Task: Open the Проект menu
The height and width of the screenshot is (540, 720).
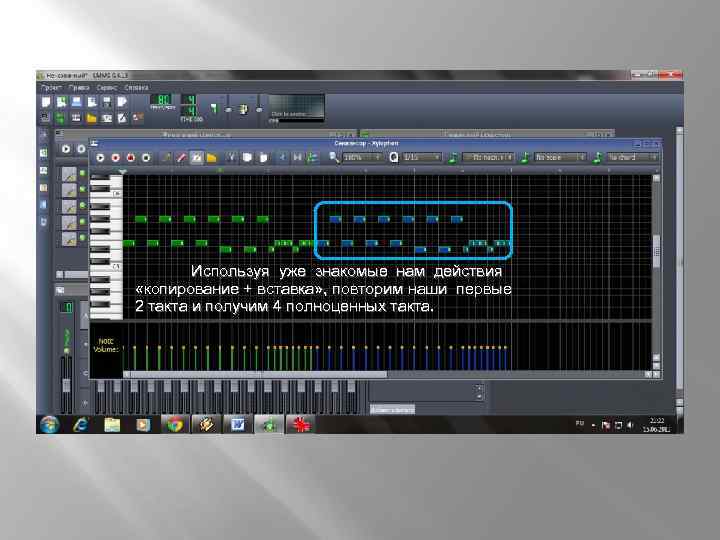Action: 51,87
